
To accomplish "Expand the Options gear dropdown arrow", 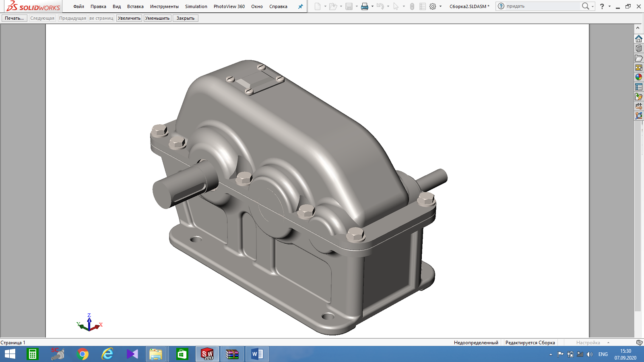I will 440,6.
